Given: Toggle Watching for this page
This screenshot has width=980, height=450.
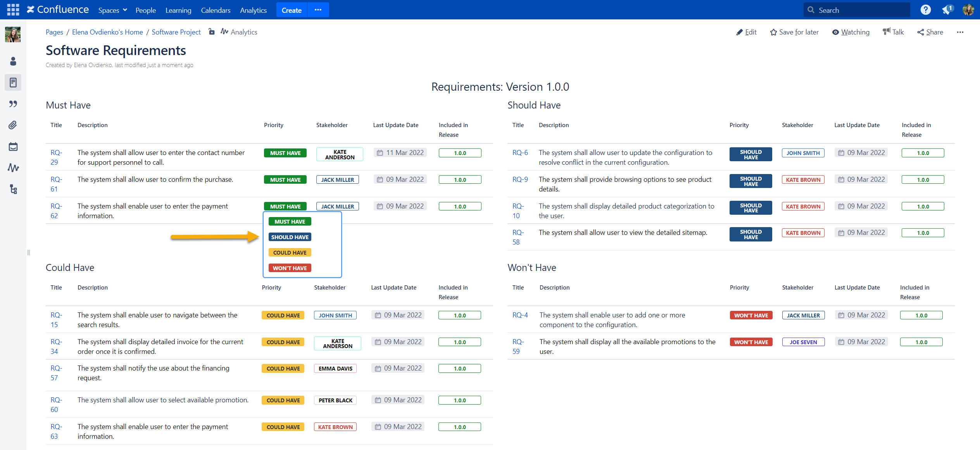Looking at the screenshot, I should (851, 32).
